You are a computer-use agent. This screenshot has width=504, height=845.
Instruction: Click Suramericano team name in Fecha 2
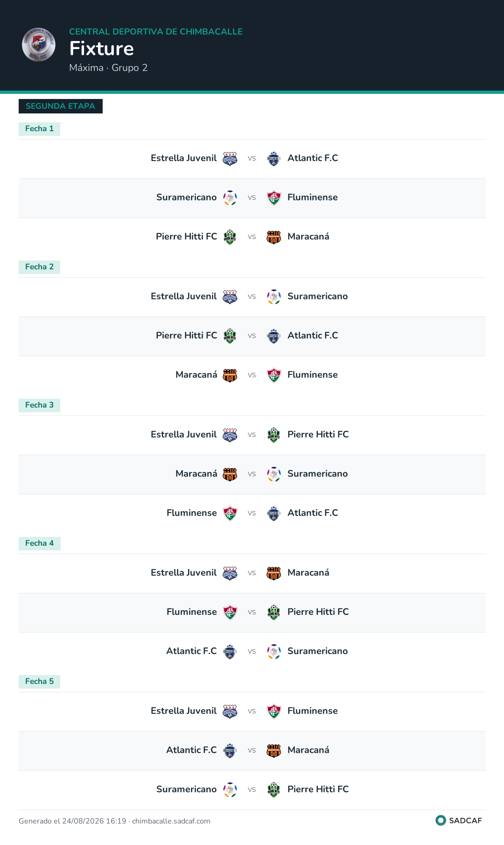[x=318, y=296]
